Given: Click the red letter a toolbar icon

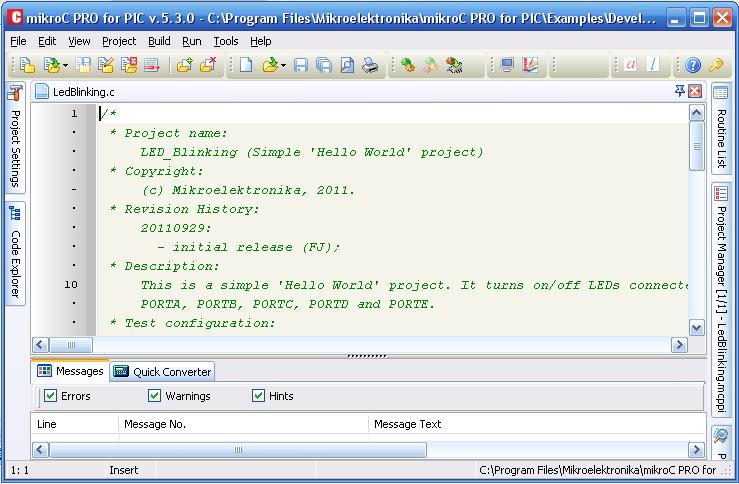Looking at the screenshot, I should pos(630,65).
